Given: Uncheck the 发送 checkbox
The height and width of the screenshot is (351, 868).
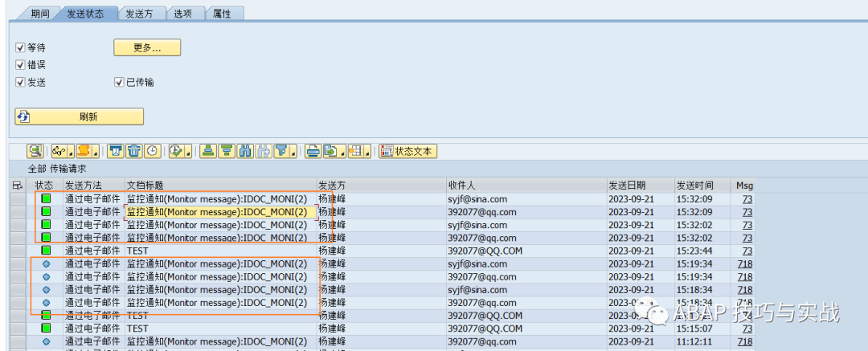Looking at the screenshot, I should 20,82.
